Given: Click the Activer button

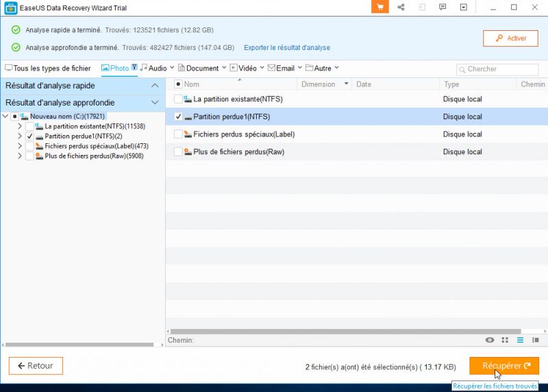Looking at the screenshot, I should click(510, 38).
